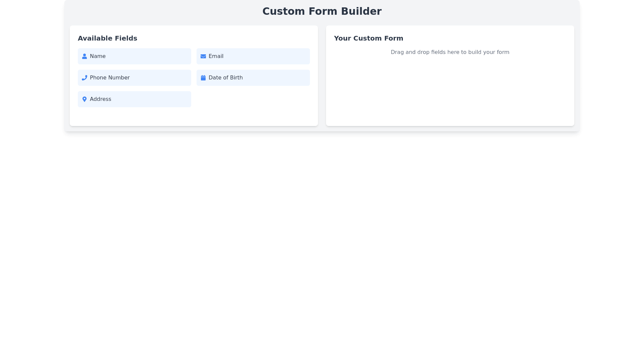
Task: Click the envelope icon beside Email
Action: point(203,56)
